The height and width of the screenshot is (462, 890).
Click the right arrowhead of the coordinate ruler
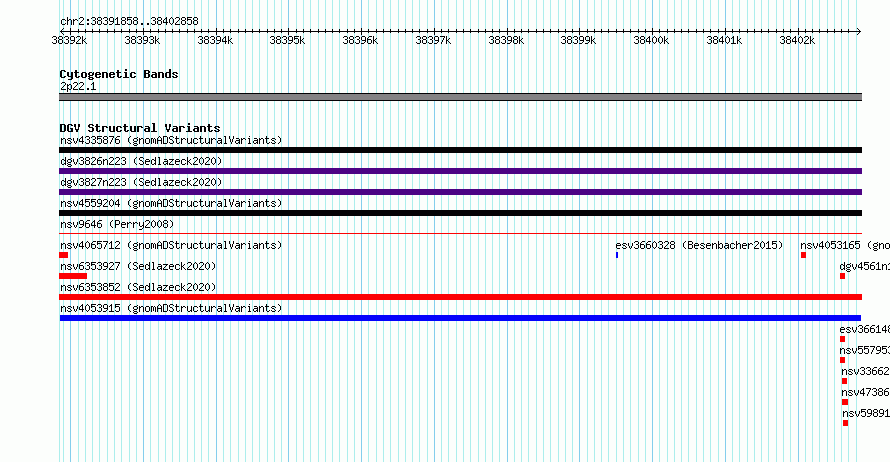pyautogui.click(x=859, y=31)
